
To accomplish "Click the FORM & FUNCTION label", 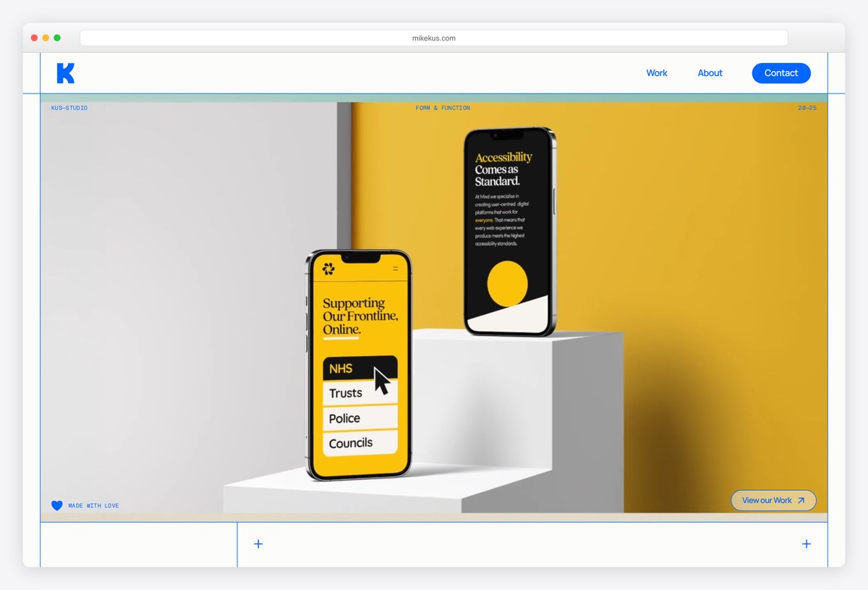I will point(443,108).
